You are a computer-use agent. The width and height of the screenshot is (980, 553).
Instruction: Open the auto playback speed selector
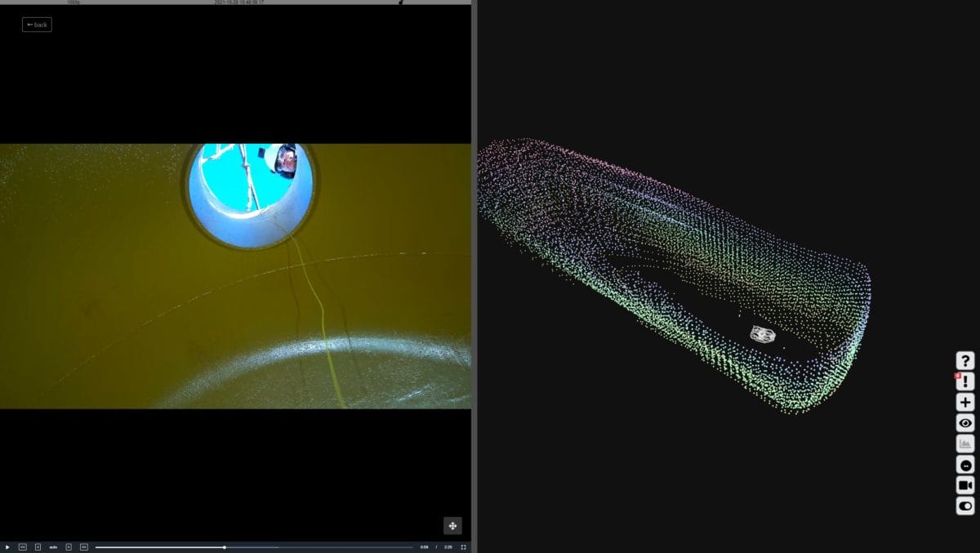pyautogui.click(x=53, y=546)
